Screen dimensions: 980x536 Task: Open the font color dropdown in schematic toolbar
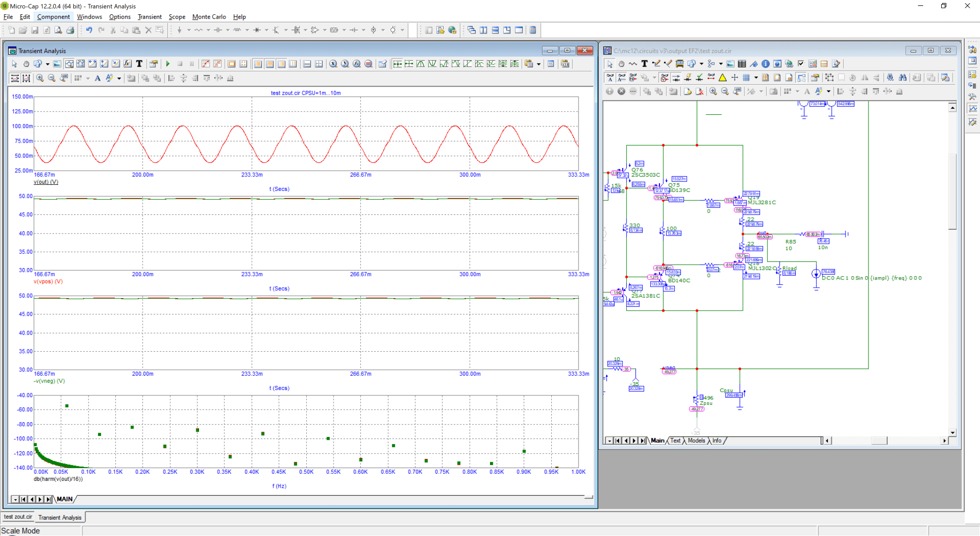828,91
